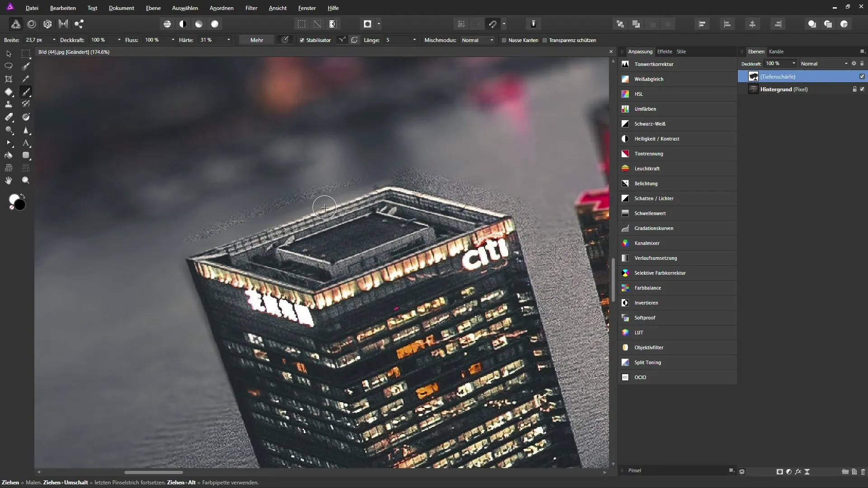Click the Auto Levels toolbar icon
The image size is (868, 488).
point(167,24)
